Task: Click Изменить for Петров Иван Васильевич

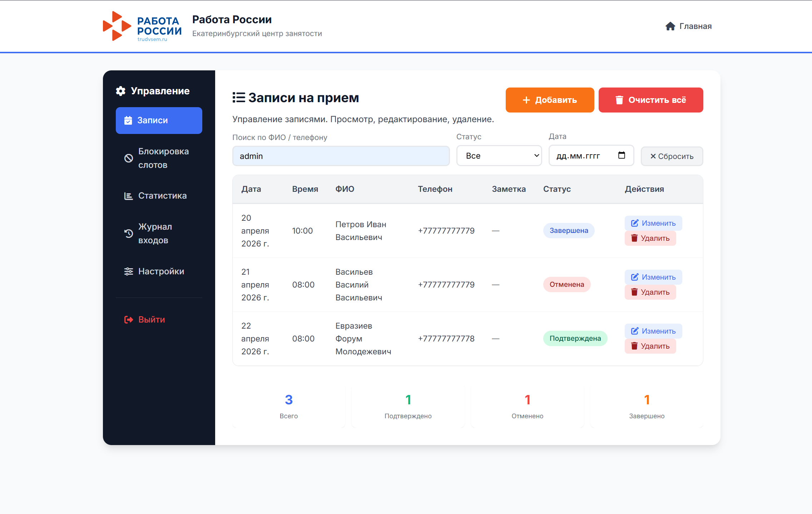Action: tap(653, 223)
